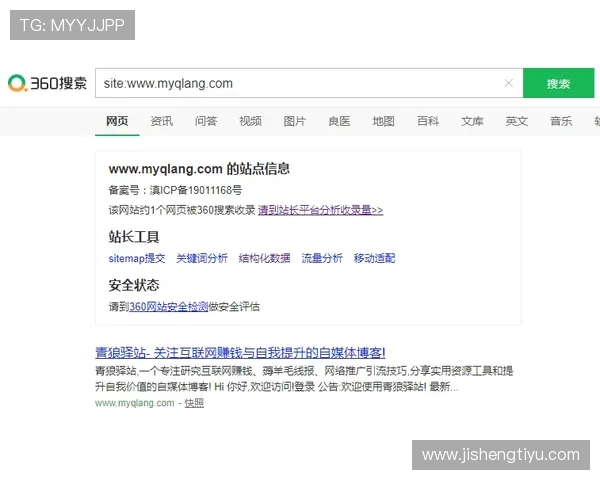
Task: Click the result description starting 青狼驿站,一个专注
Action: [x=304, y=379]
